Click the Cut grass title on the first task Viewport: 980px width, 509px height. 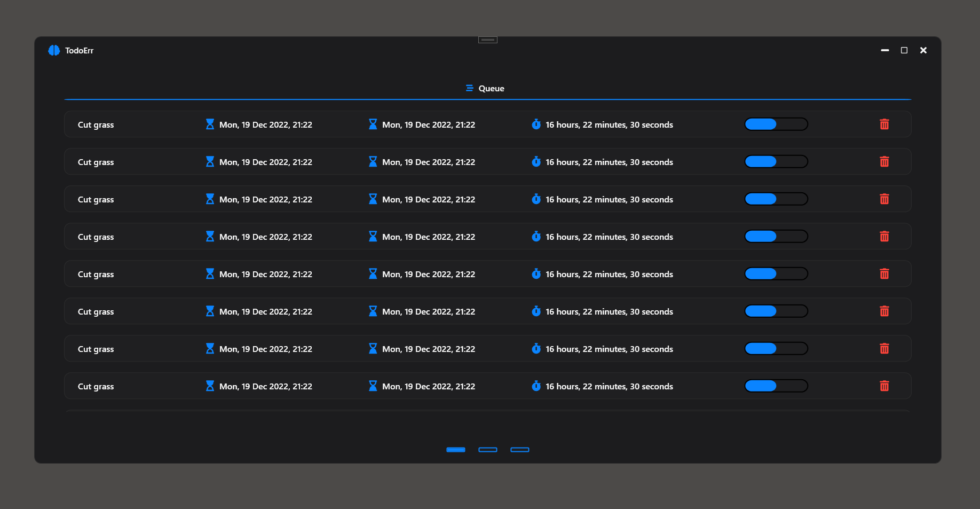(96, 124)
